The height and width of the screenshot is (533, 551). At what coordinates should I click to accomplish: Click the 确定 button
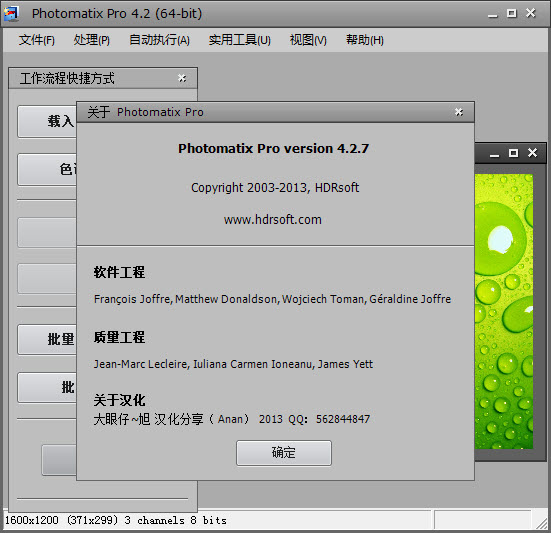tap(284, 453)
